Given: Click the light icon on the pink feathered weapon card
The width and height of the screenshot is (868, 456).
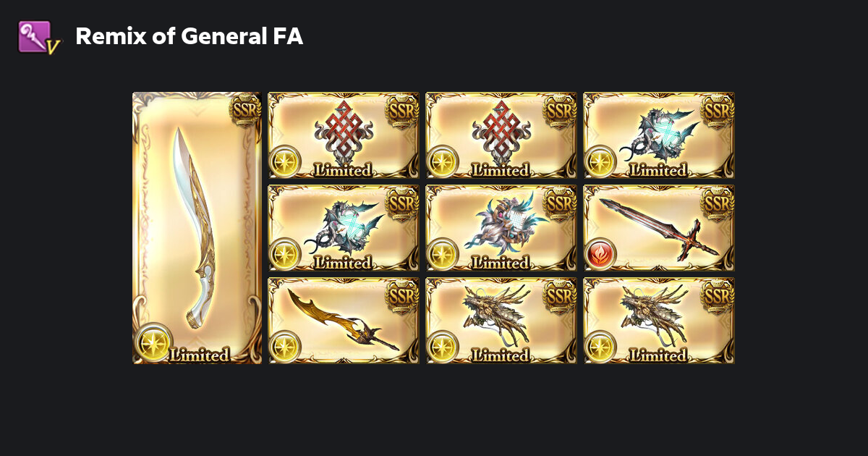Looking at the screenshot, I should (x=443, y=254).
